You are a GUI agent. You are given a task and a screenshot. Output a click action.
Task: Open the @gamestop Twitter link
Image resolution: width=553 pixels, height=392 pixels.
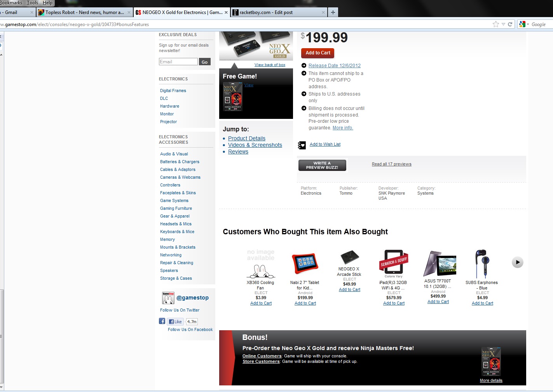[192, 298]
